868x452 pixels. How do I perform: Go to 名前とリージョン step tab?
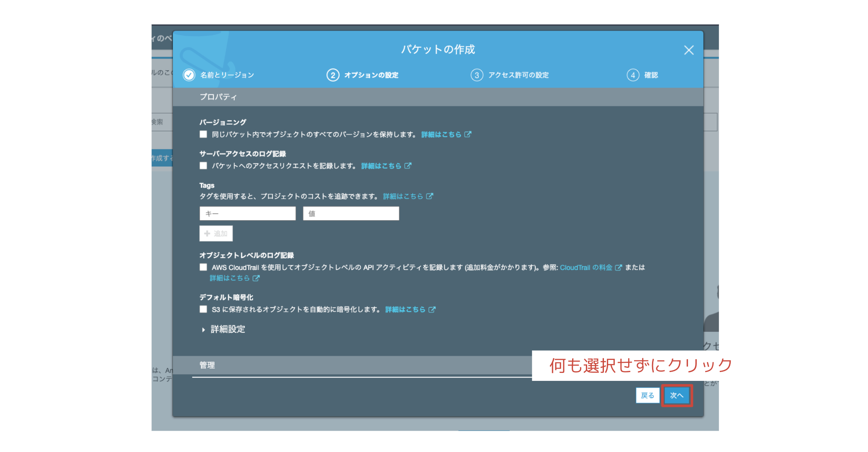pos(227,75)
